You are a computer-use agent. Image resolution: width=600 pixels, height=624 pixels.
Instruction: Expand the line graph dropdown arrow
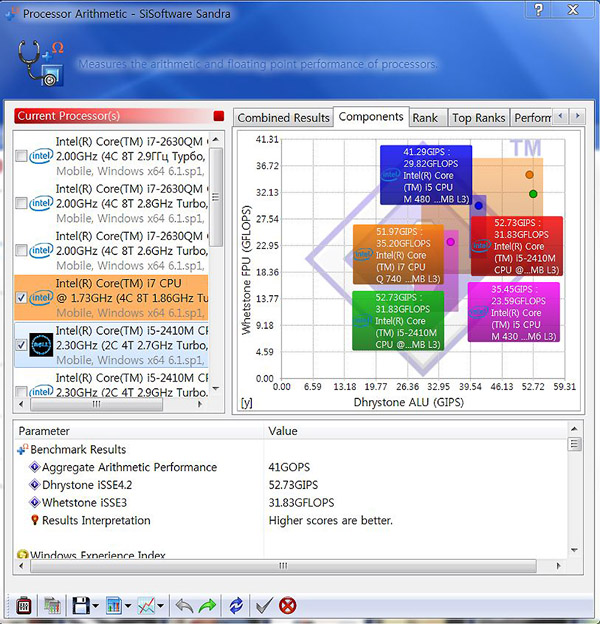pos(161,606)
